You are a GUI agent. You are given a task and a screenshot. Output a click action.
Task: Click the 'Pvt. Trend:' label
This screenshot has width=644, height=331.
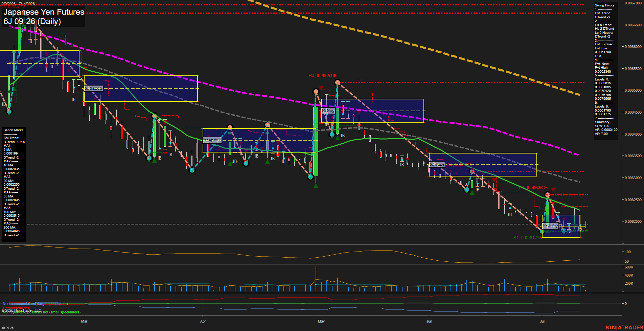[603, 13]
